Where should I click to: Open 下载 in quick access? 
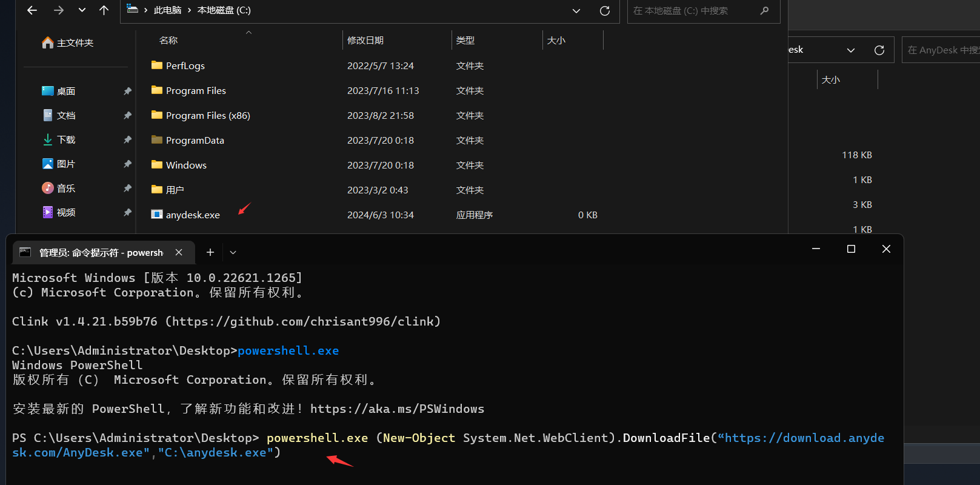(59, 139)
